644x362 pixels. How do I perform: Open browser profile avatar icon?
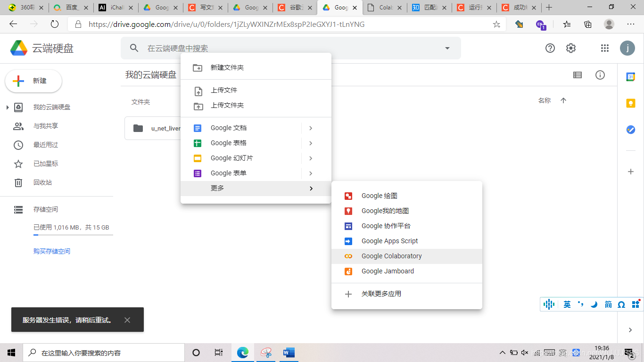[x=609, y=24]
